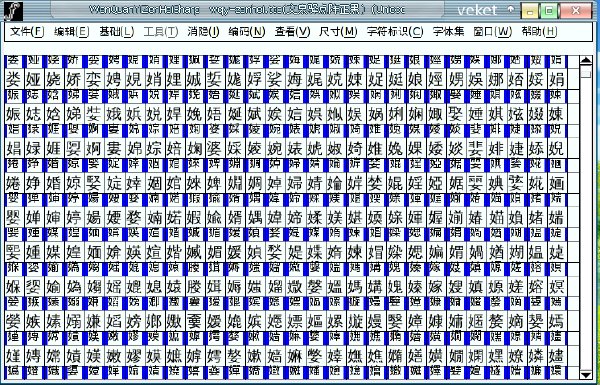
Task: Select the 娱 glyph cell
Action: [355, 114]
